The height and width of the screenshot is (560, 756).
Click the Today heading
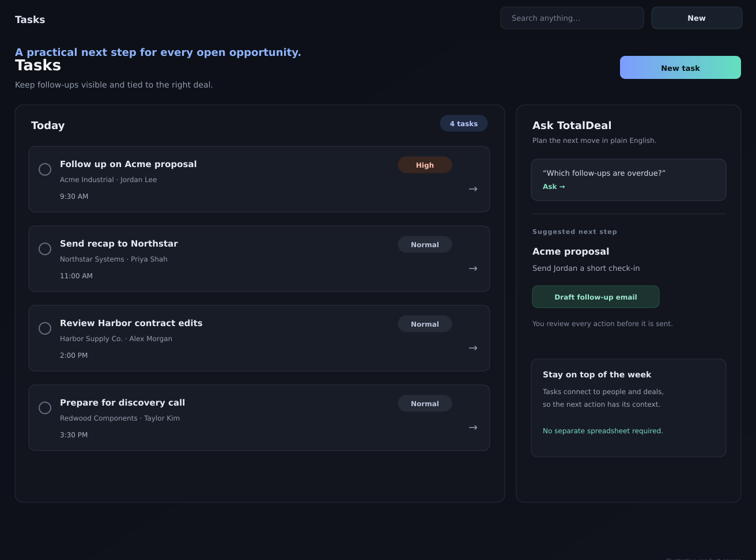pyautogui.click(x=48, y=126)
